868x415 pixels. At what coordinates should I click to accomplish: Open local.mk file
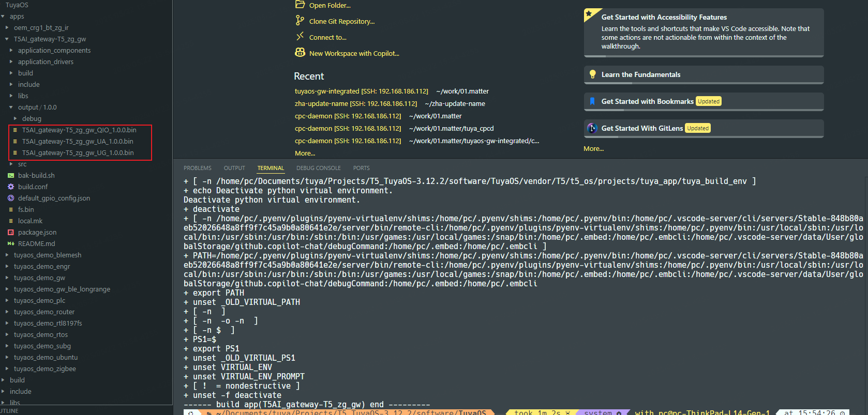click(x=30, y=221)
